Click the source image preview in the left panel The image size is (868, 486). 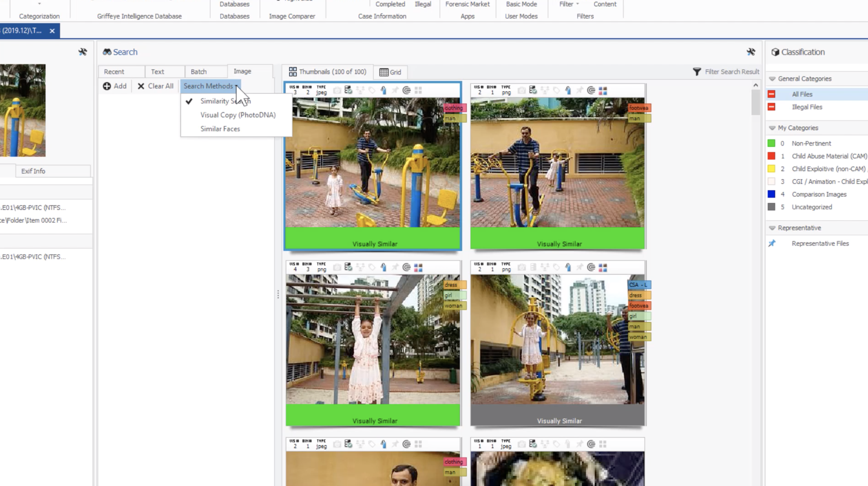click(x=23, y=110)
